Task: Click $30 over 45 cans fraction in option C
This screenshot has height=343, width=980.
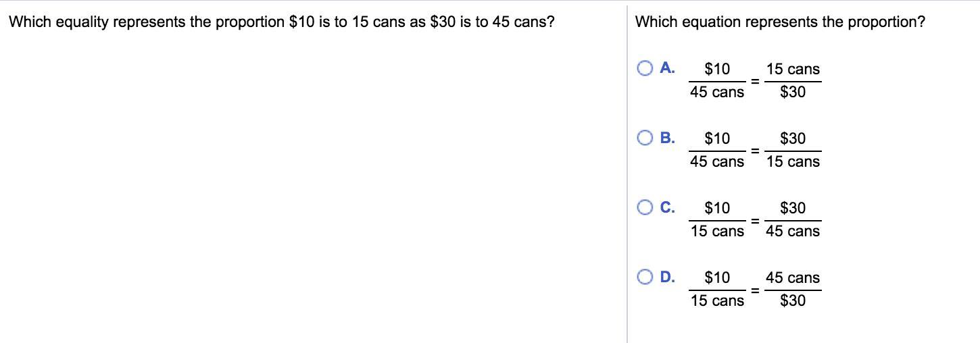Action: click(793, 219)
